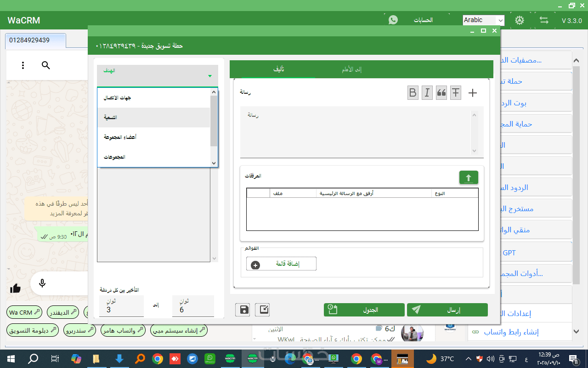Click the ملف column header in attachments table
The height and width of the screenshot is (368, 588).
pos(293,193)
